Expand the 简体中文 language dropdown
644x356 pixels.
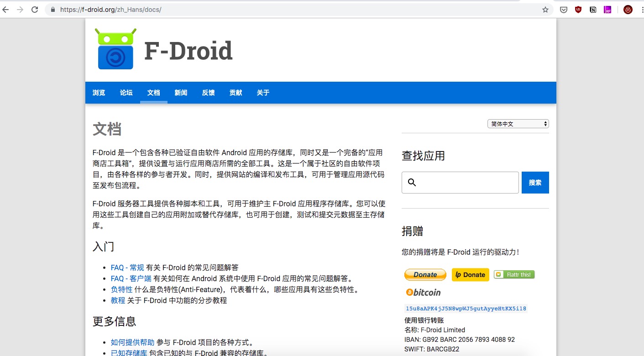coord(518,124)
